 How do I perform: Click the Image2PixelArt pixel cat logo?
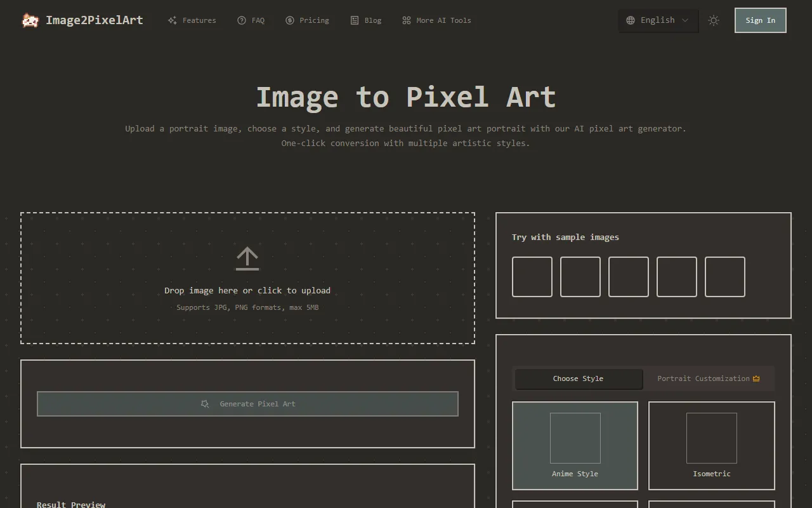(30, 20)
